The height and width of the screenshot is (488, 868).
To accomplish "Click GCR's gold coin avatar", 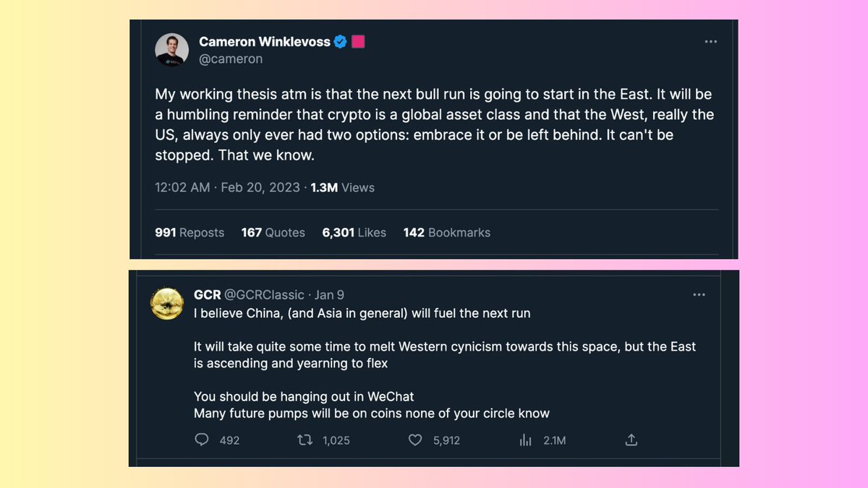I will (x=166, y=303).
